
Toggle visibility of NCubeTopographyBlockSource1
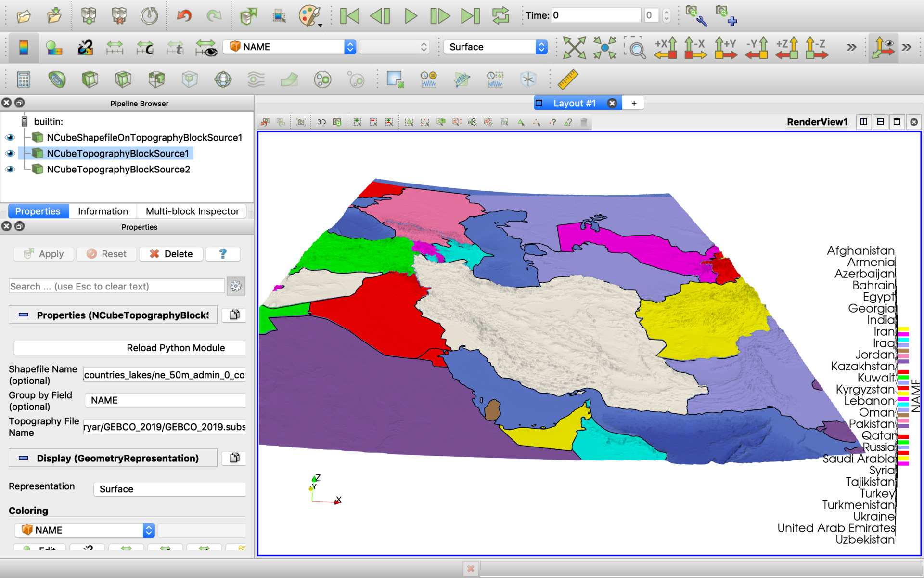[x=10, y=154]
